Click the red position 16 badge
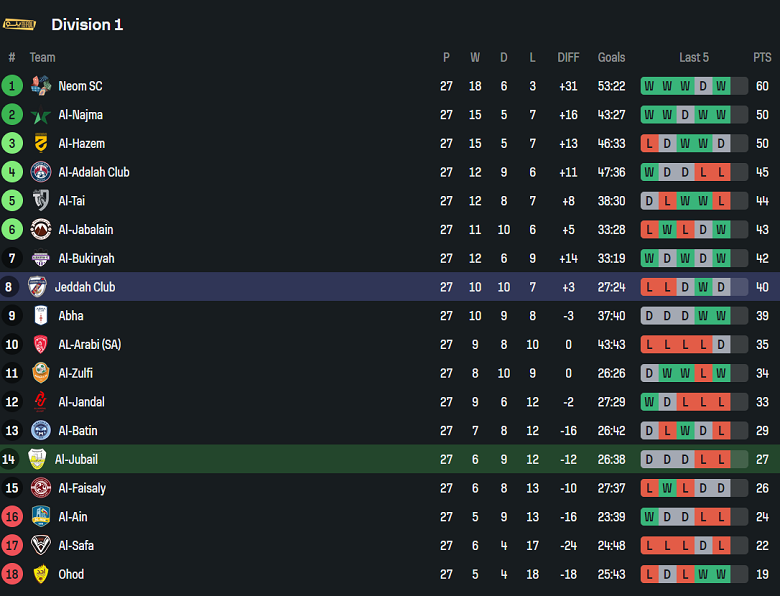 tap(12, 517)
